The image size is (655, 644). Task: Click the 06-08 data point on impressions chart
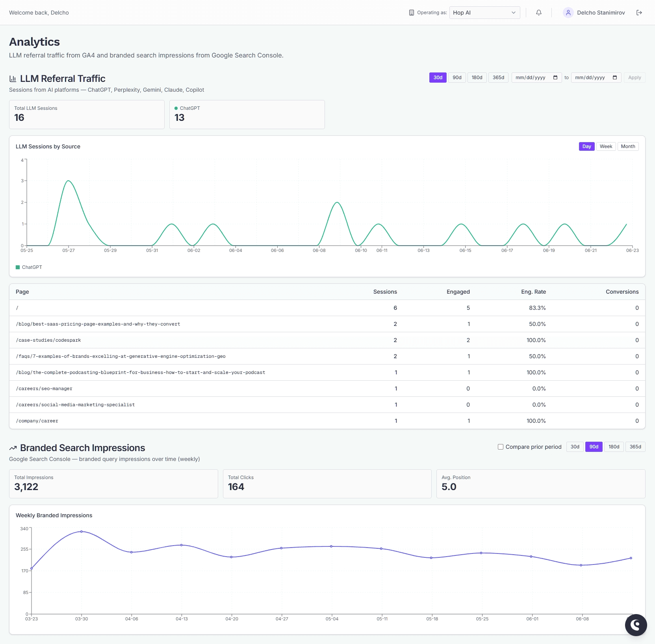(581, 565)
